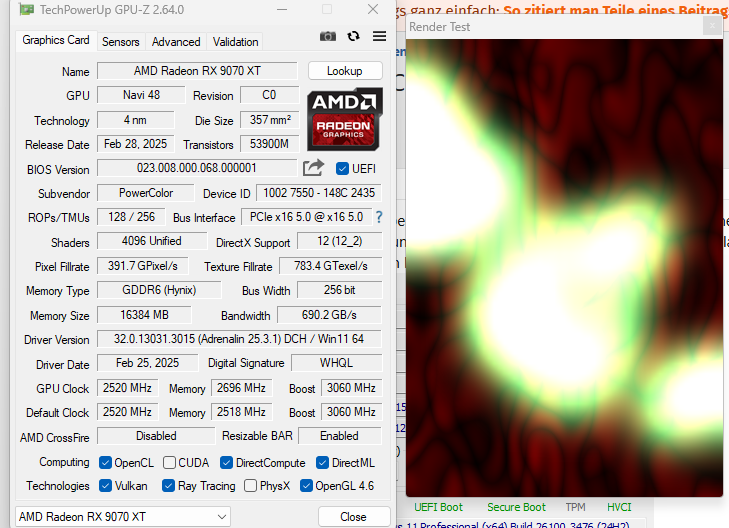Click the Driver Version field
Screen dimensions: 729x528
239,339
